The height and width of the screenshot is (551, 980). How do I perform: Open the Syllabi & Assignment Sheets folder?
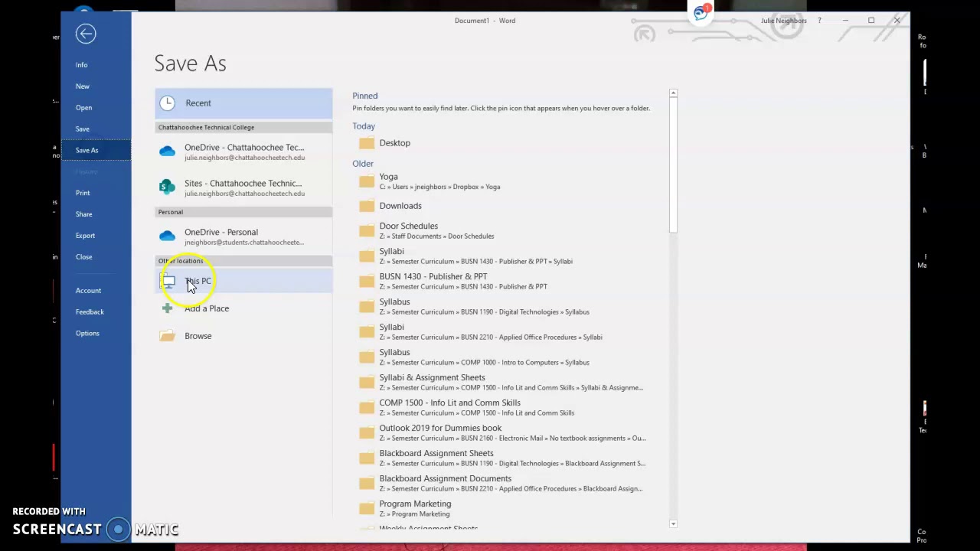click(x=510, y=383)
